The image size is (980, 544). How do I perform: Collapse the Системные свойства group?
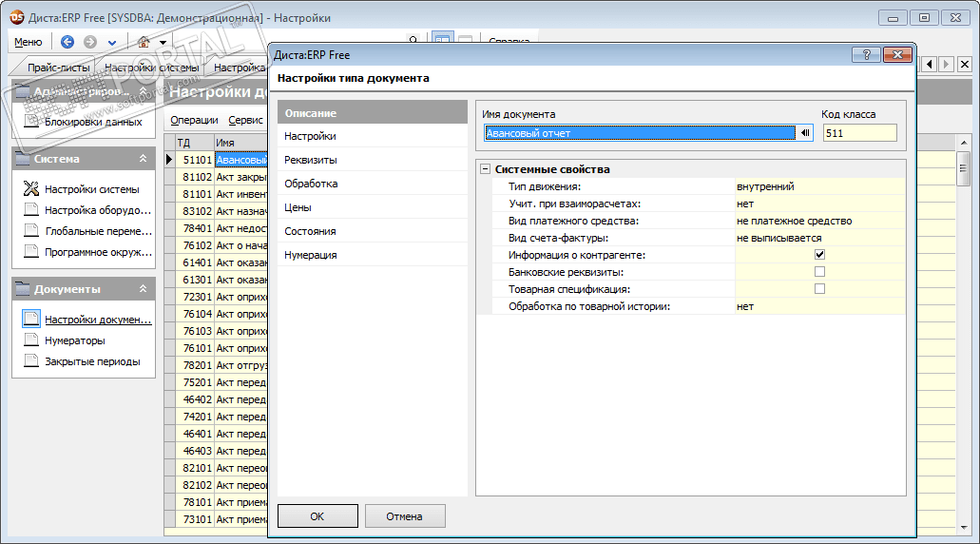(486, 169)
